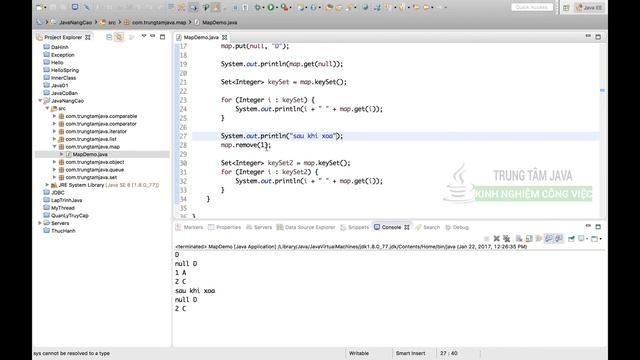Toggle Link with Editor in Project Explorer
Screen dimensions: 640x360
(x=119, y=37)
